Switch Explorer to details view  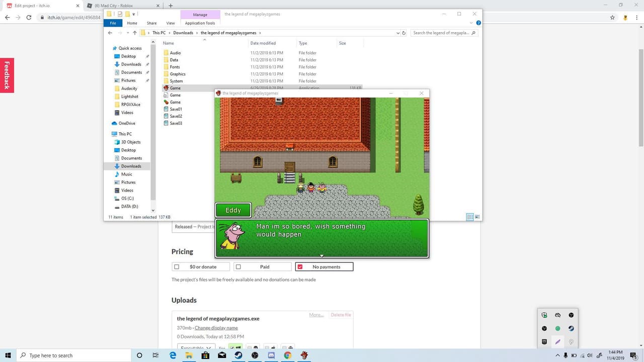(470, 217)
